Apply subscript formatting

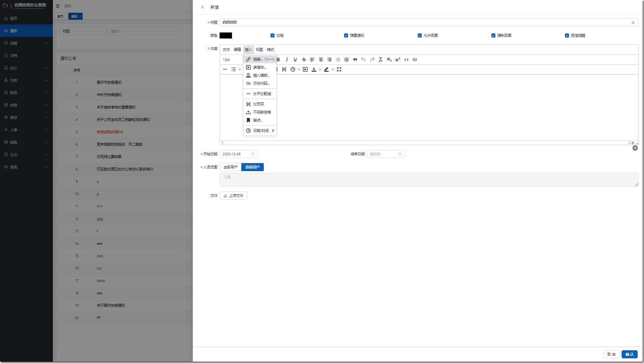click(389, 60)
